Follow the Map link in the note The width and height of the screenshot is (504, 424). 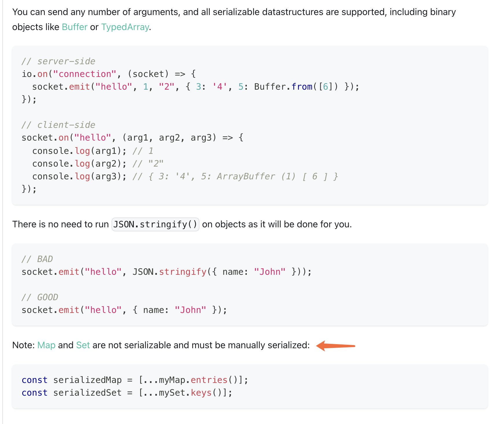(46, 345)
